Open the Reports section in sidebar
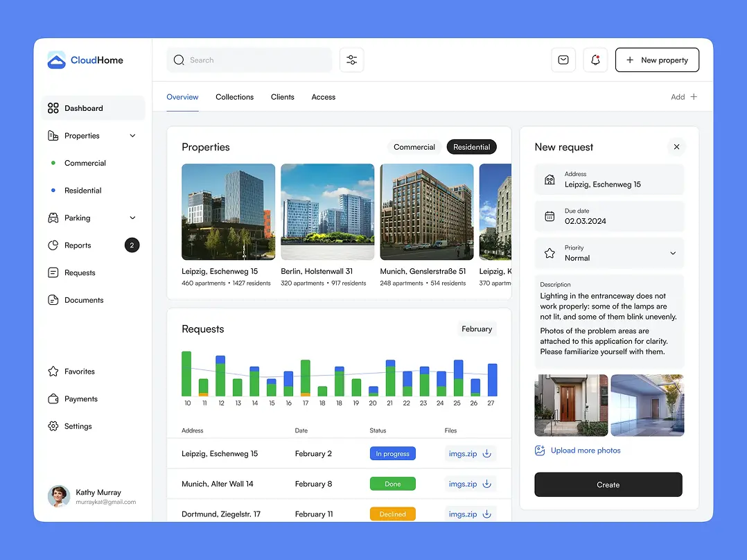This screenshot has height=560, width=747. coord(78,245)
